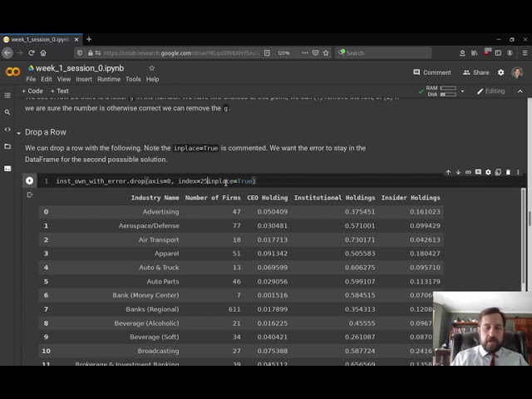Click the 'CEO Holding' column header
532x399 pixels.
point(268,198)
